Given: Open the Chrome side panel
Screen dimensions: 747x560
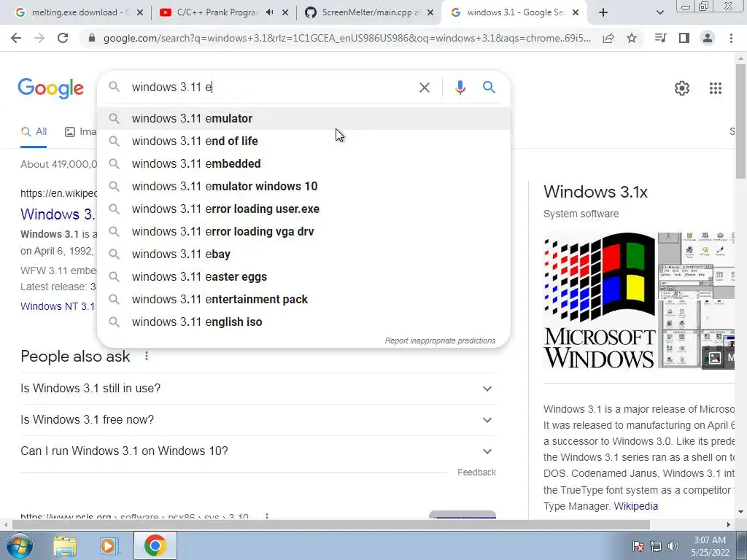Looking at the screenshot, I should pos(684,38).
